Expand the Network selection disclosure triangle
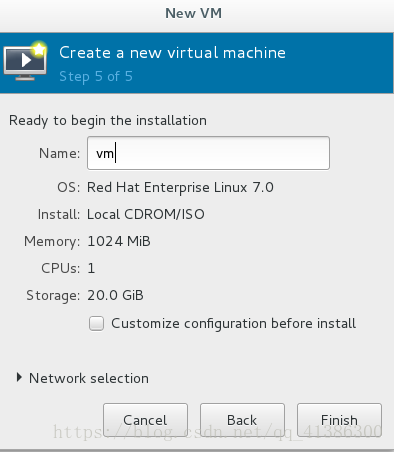Image resolution: width=394 pixels, height=452 pixels. pos(19,378)
